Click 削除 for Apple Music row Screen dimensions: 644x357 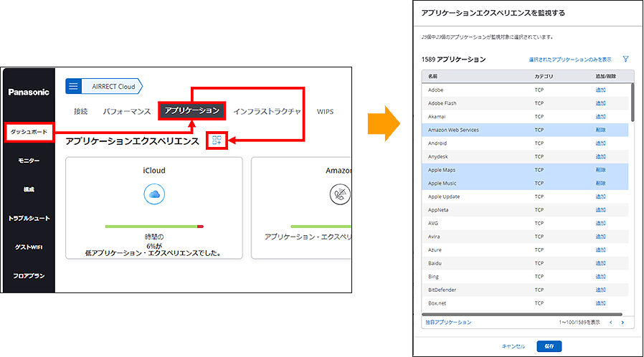pyautogui.click(x=600, y=184)
